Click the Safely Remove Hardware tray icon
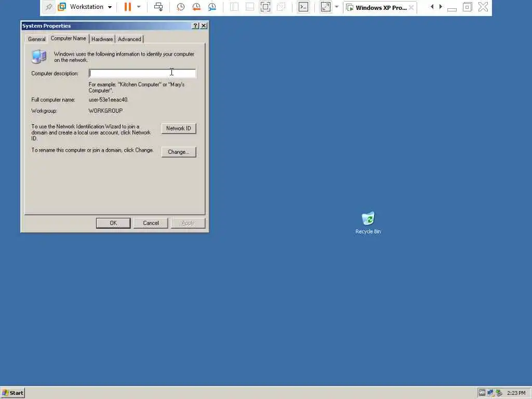 [x=499, y=393]
